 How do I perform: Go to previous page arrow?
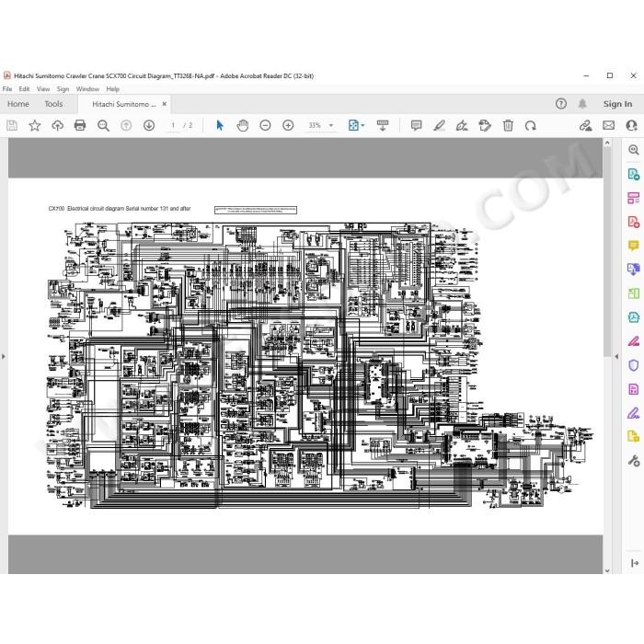(126, 125)
